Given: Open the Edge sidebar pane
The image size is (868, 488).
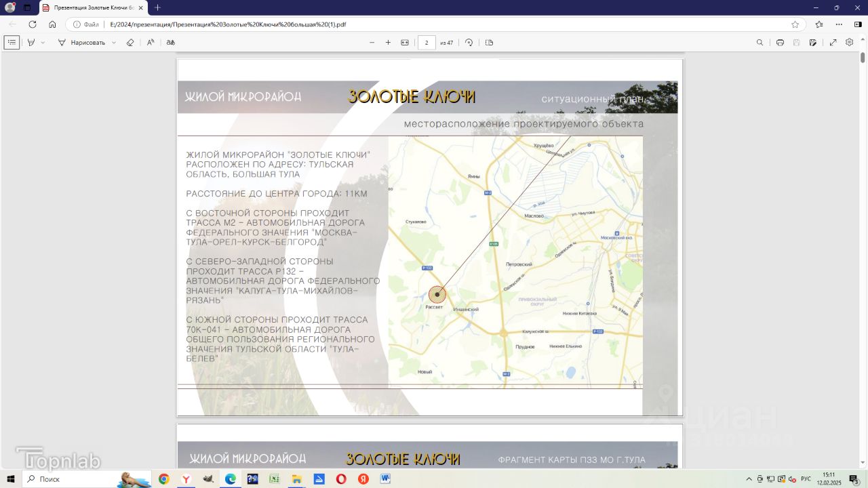Looking at the screenshot, I should pyautogui.click(x=858, y=24).
